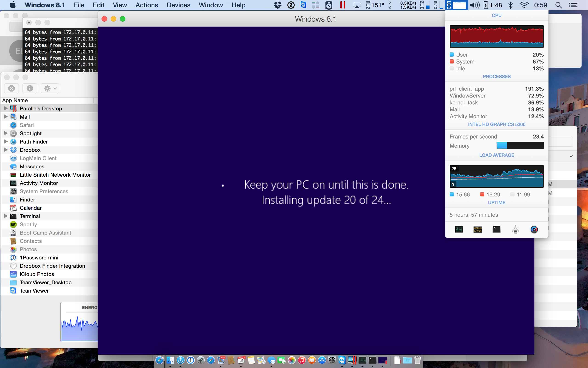Launch Terminal from the iStat panel shortcuts
Viewport: 588px width, 368px height.
[x=496, y=229]
